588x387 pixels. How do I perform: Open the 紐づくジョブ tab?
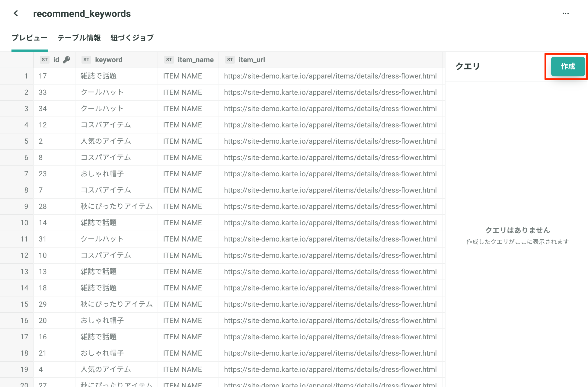pos(132,38)
